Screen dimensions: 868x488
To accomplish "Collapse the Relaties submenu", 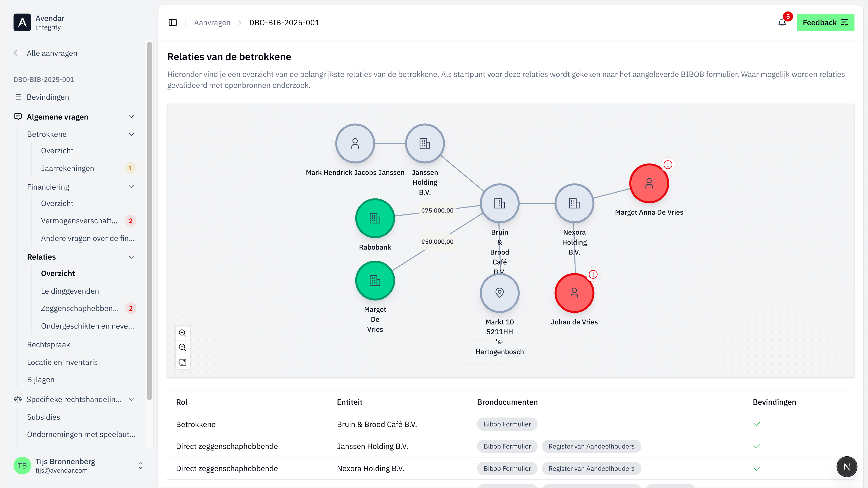I will point(131,257).
